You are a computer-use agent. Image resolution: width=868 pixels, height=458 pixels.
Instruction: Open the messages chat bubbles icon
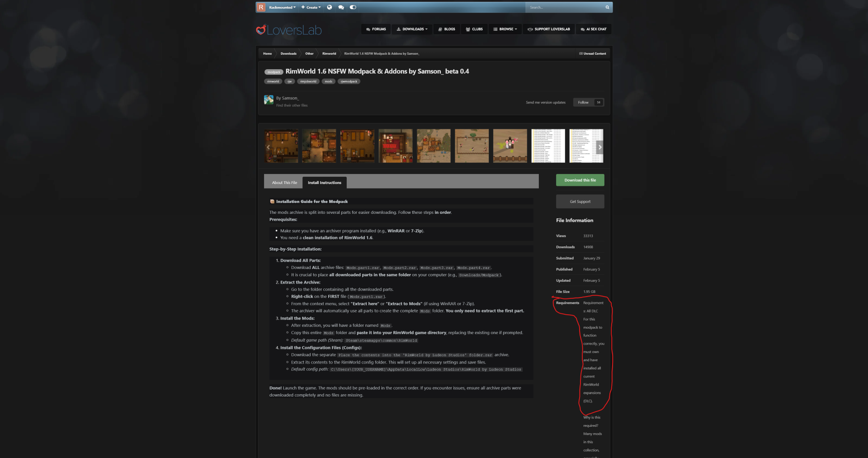pos(341,7)
